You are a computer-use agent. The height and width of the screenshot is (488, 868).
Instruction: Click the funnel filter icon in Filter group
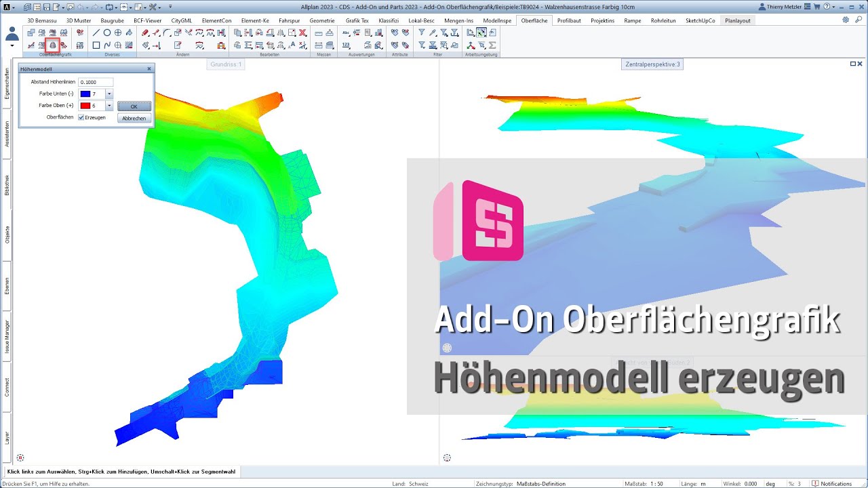point(421,33)
